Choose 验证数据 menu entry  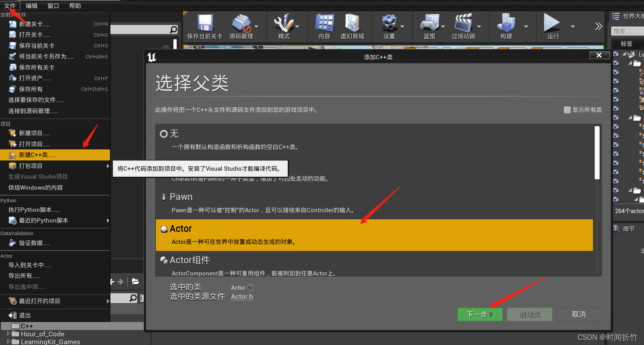pyautogui.click(x=55, y=243)
